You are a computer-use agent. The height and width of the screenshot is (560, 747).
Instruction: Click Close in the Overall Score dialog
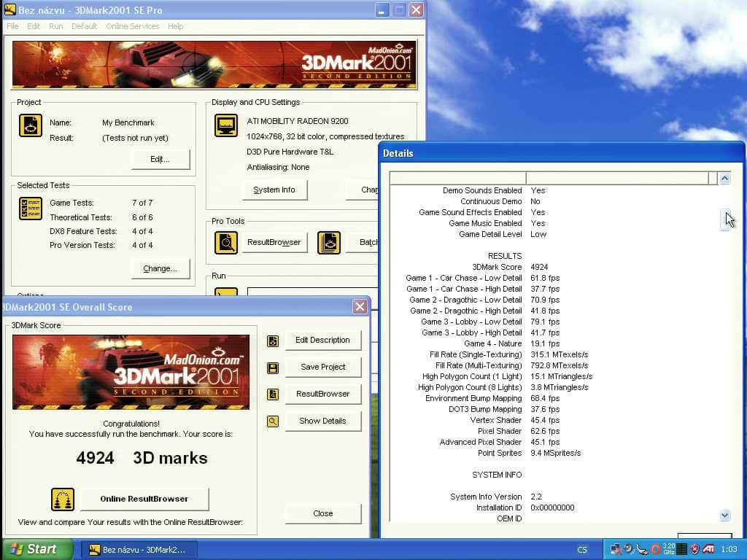[x=323, y=513]
